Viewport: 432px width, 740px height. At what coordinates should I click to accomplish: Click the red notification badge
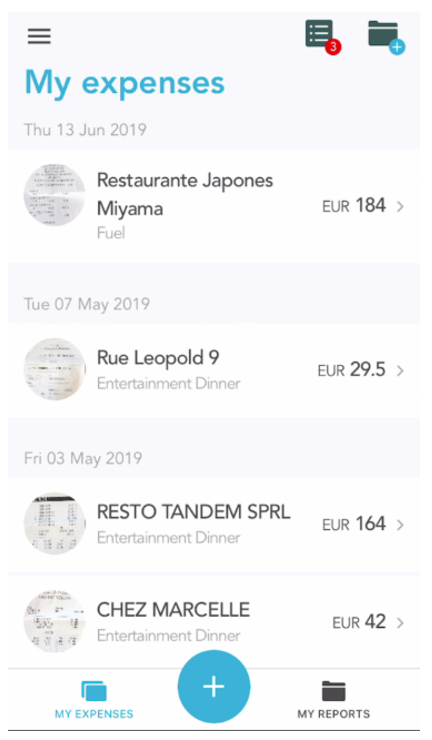pos(333,46)
